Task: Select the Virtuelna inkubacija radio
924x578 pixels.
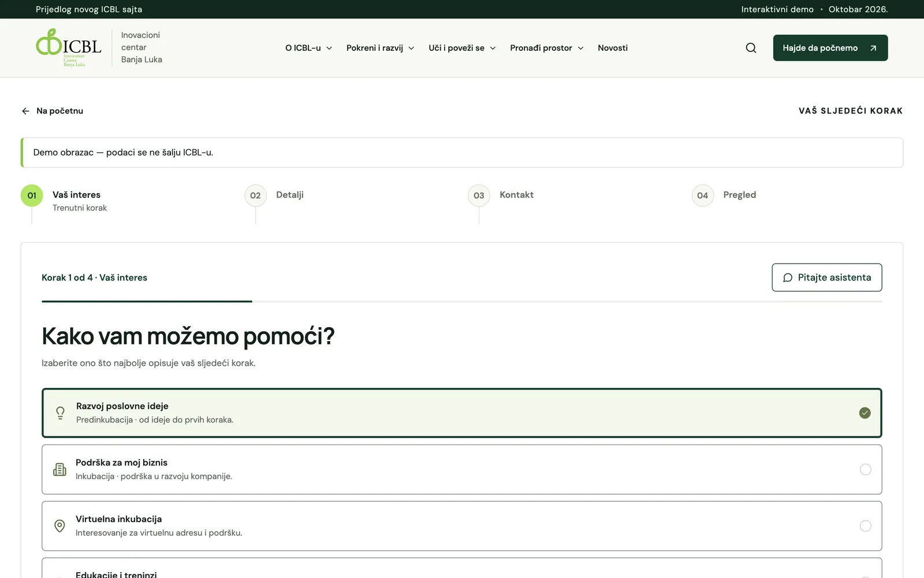Action: pyautogui.click(x=865, y=526)
